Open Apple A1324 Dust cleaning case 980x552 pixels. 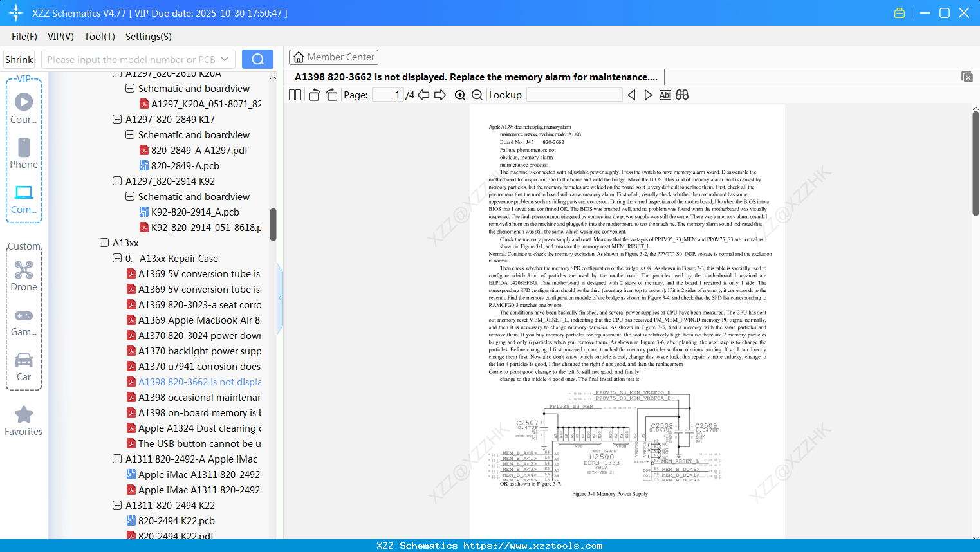point(194,428)
